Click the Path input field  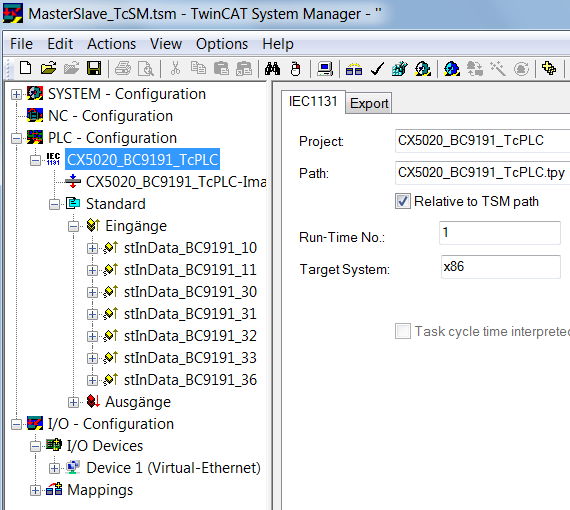[x=482, y=172]
